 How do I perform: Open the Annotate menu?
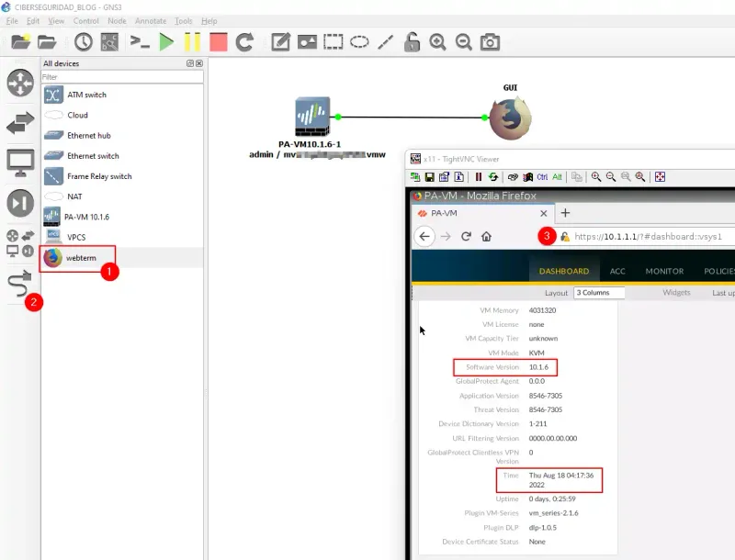point(151,21)
